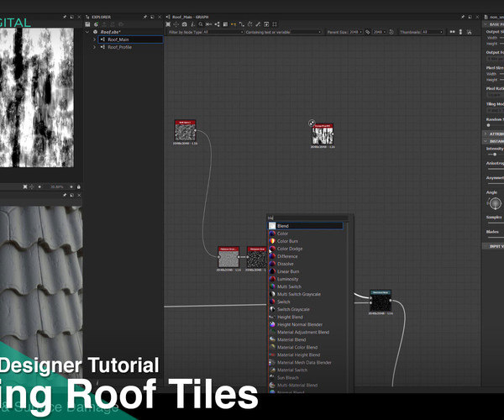The image size is (504, 420).
Task: Click the info icon in graph toolbar
Action: point(192,24)
